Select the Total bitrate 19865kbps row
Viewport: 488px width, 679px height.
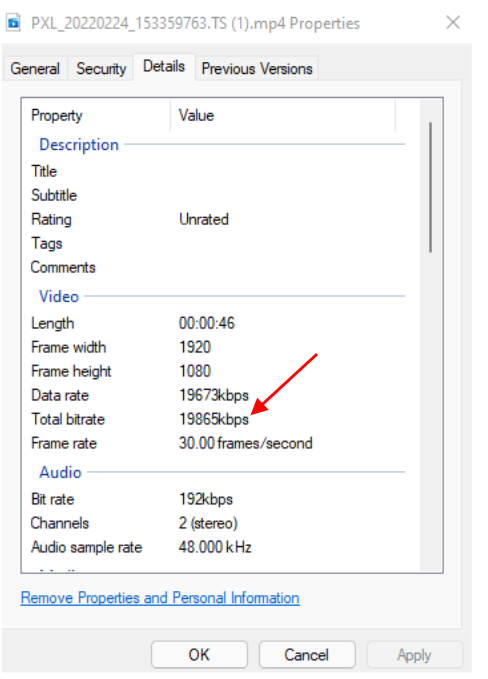218,419
